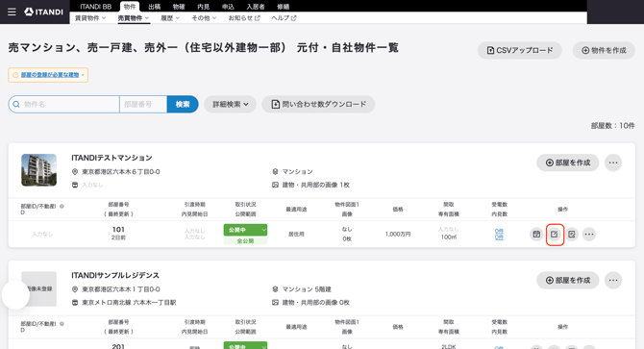Click the 画像未登録 placeholder thumbnail
This screenshot has width=644, height=349.
click(x=39, y=288)
